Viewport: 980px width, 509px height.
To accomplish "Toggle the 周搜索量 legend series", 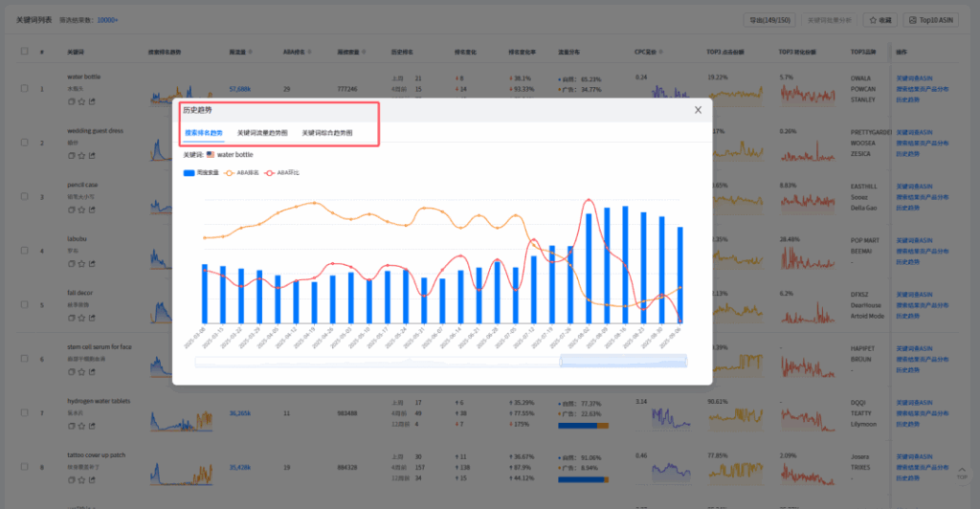I will coord(201,173).
